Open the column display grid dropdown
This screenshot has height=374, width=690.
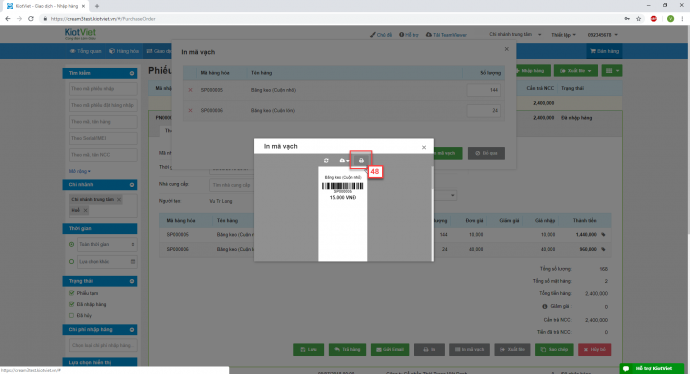[612, 71]
